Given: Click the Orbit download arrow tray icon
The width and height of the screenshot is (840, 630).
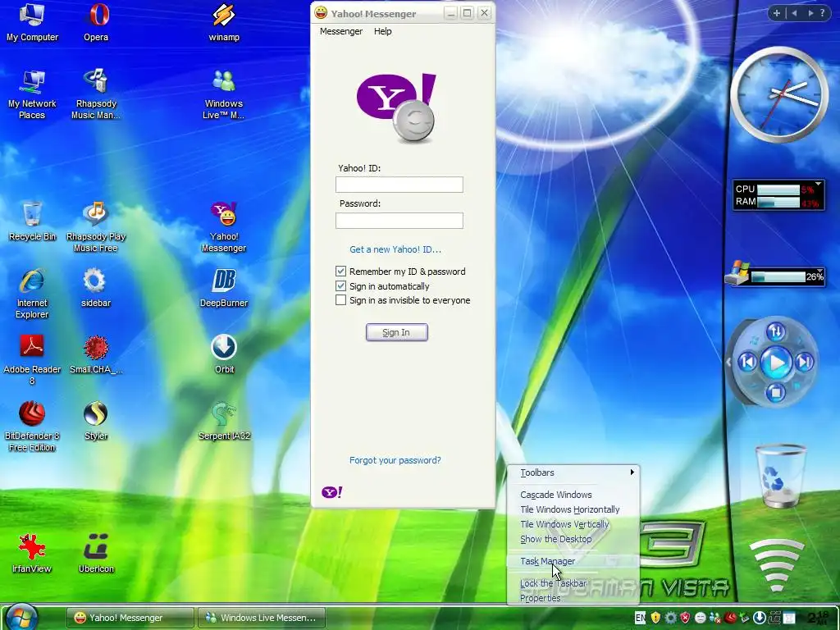Looking at the screenshot, I should click(759, 618).
